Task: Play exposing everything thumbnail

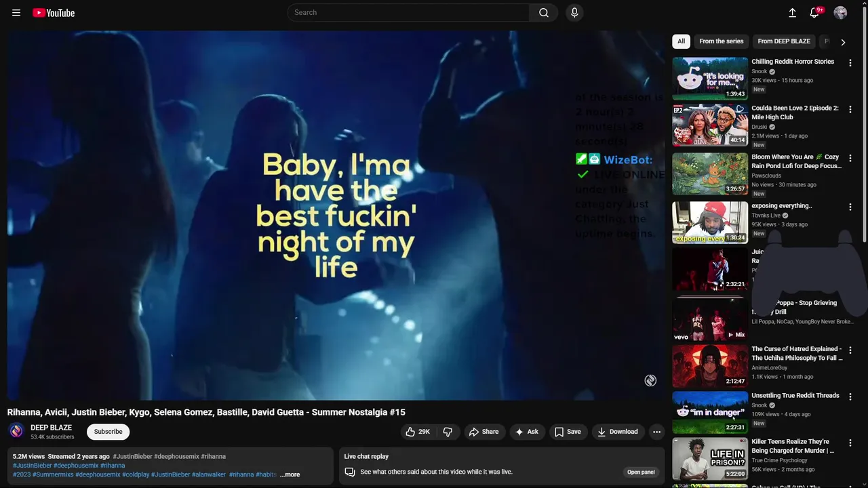Action: [x=710, y=222]
